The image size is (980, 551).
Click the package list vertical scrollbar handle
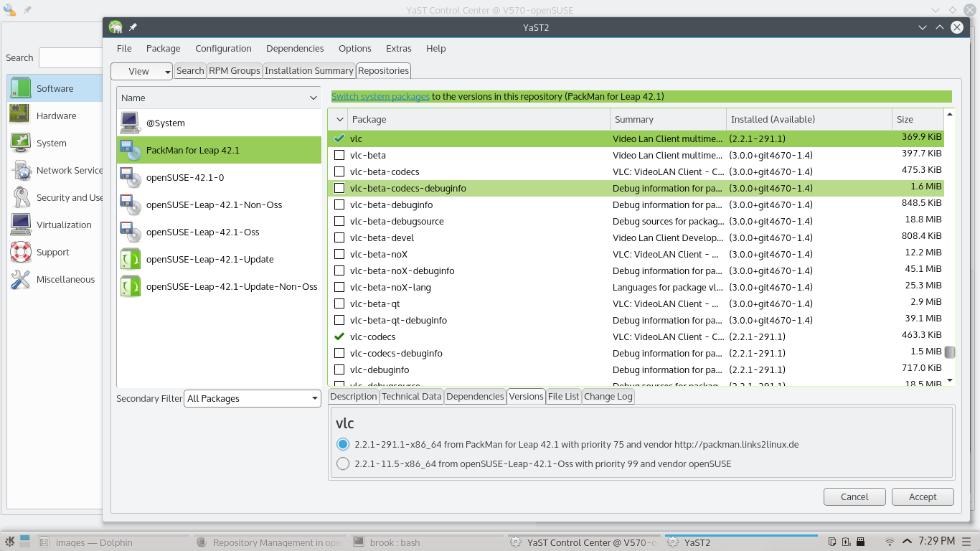[x=950, y=352]
